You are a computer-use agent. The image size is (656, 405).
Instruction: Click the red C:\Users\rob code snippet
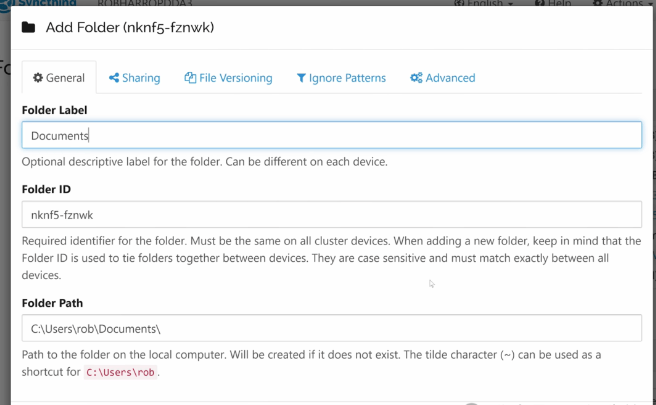[x=120, y=372]
